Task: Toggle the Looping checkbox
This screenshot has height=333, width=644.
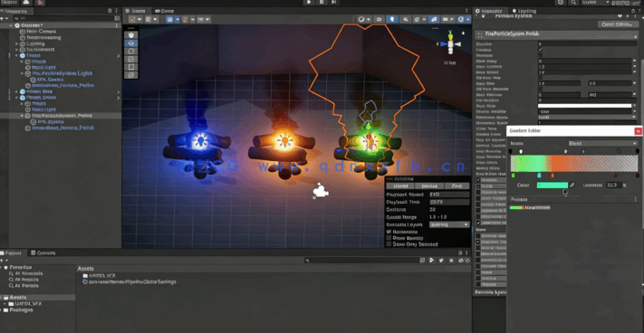Action: pos(540,49)
